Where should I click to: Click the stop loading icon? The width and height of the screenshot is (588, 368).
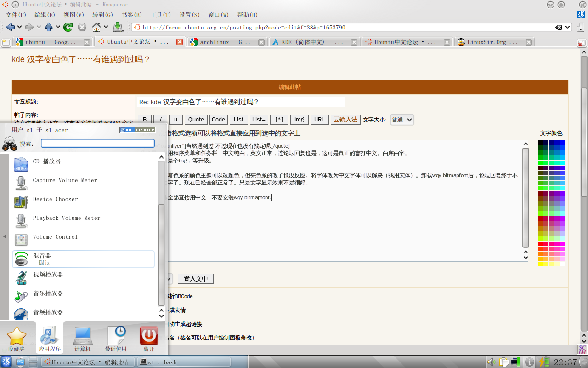82,27
